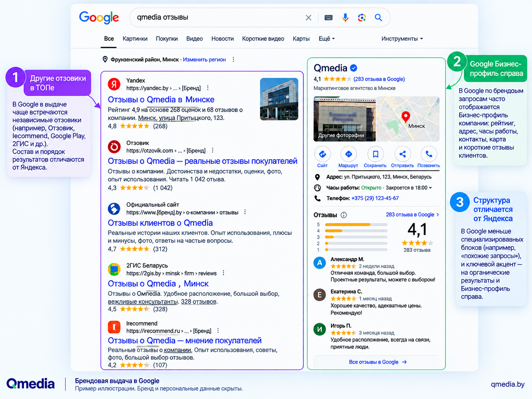Expand the Ещё menu dropdown

click(x=327, y=39)
